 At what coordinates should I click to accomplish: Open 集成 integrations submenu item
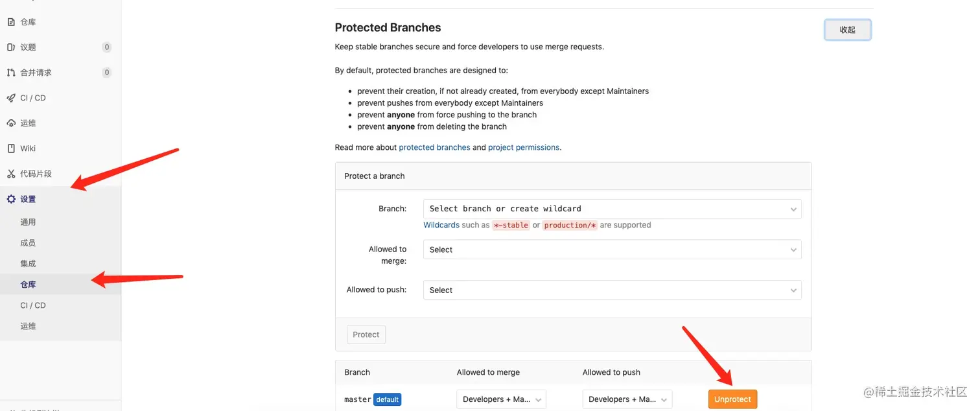[28, 264]
